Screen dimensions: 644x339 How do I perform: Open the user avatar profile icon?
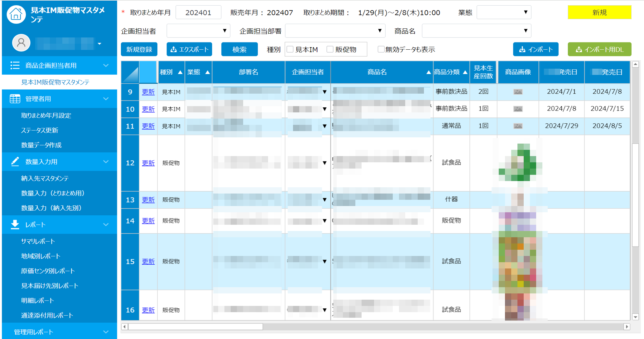[x=21, y=43]
